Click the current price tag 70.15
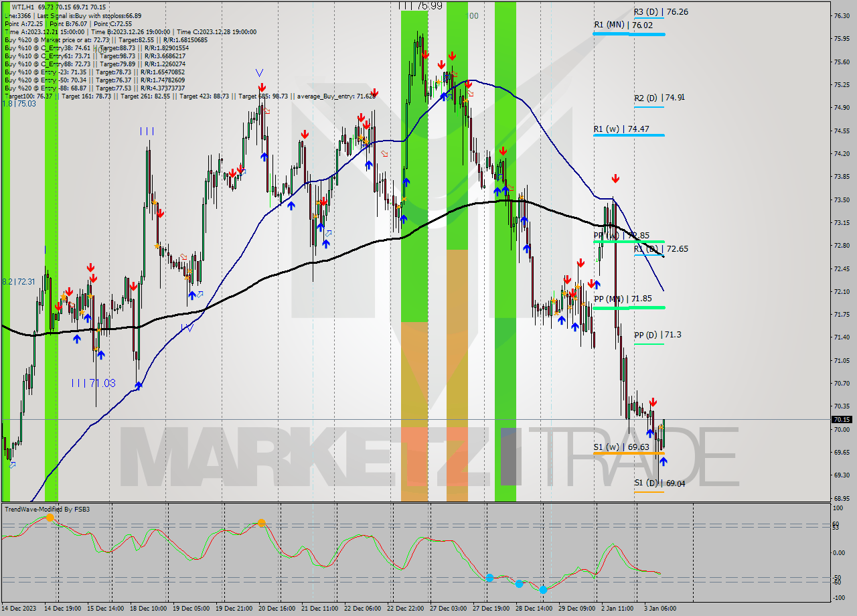Viewport: 857px width, 616px height. [842, 419]
